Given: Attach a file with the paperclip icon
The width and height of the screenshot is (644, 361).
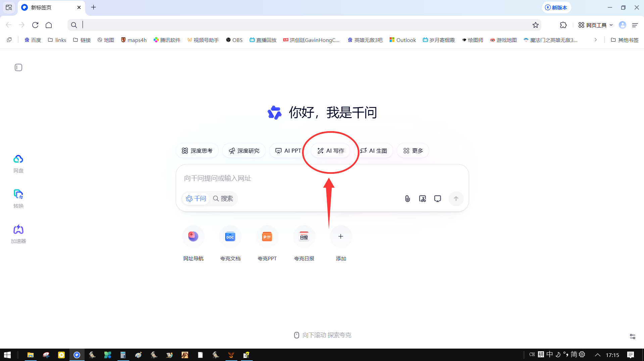Looking at the screenshot, I should [x=407, y=199].
